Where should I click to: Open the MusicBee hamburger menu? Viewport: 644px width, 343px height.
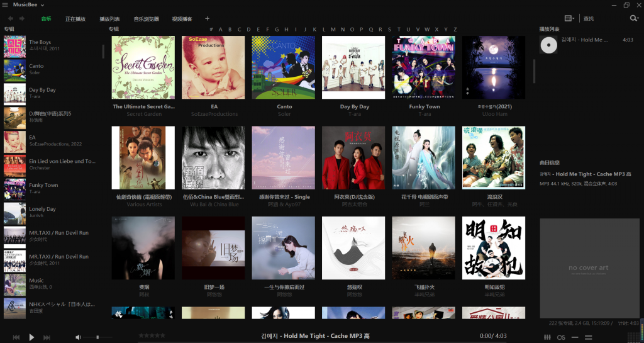click(x=5, y=5)
